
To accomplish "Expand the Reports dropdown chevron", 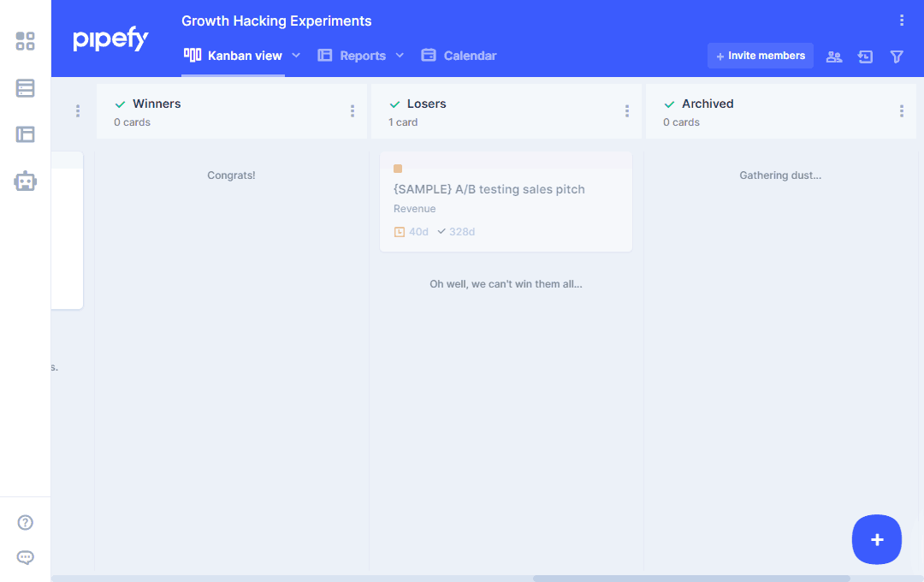I will pyautogui.click(x=400, y=56).
